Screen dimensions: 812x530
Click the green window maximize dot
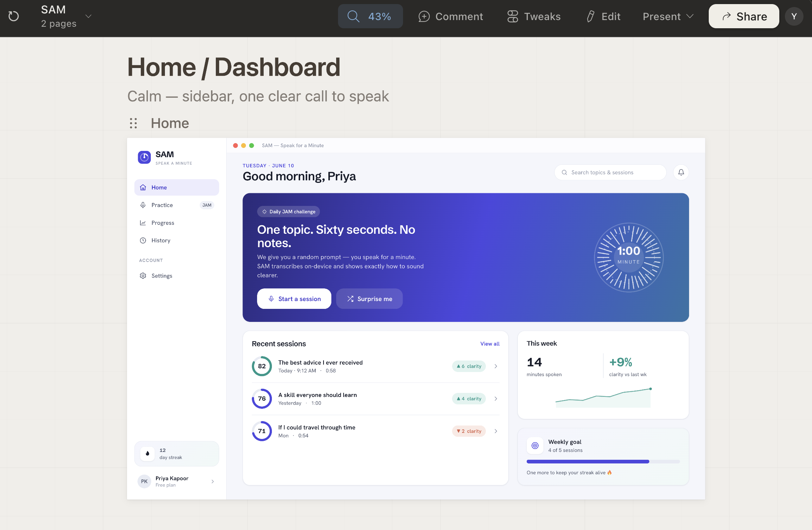251,145
